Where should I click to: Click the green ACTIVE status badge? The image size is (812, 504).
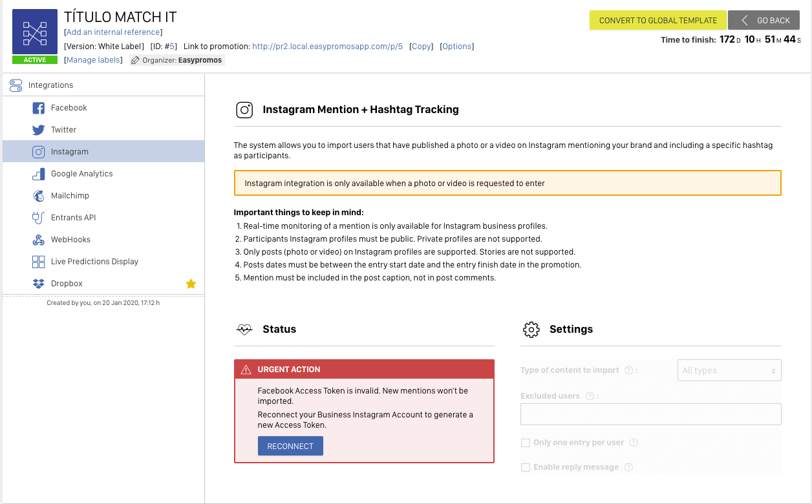coord(35,60)
